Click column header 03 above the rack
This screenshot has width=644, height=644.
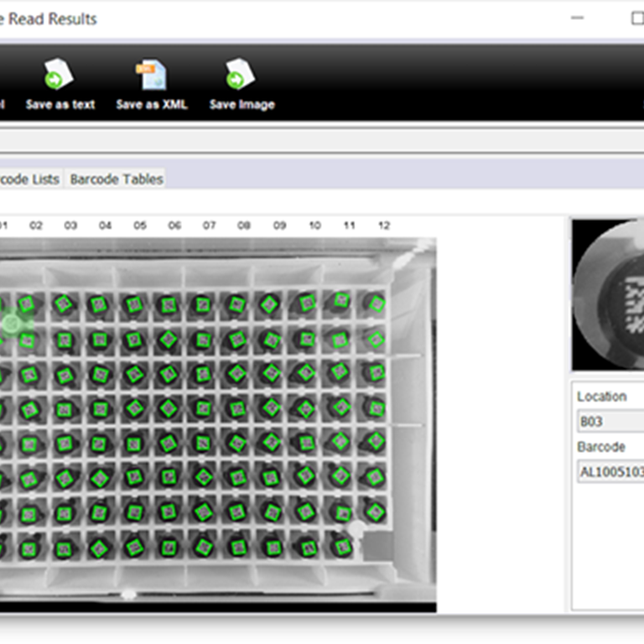click(70, 226)
